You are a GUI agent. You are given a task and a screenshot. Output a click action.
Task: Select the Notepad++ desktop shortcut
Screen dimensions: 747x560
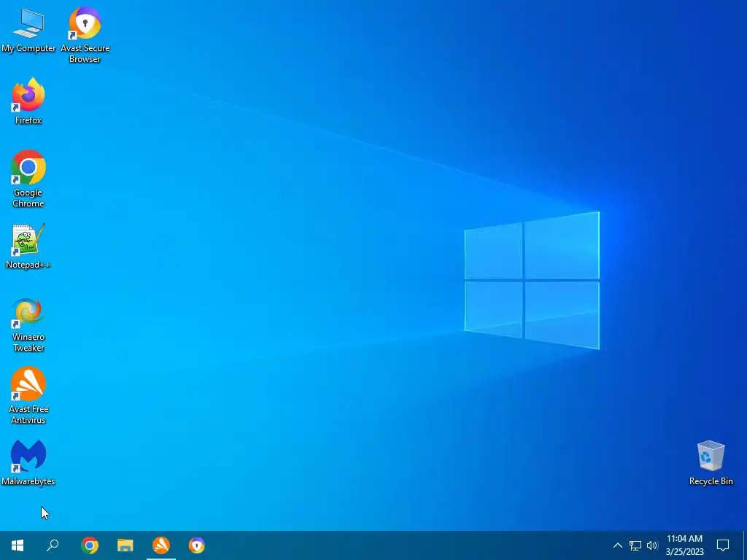click(28, 246)
